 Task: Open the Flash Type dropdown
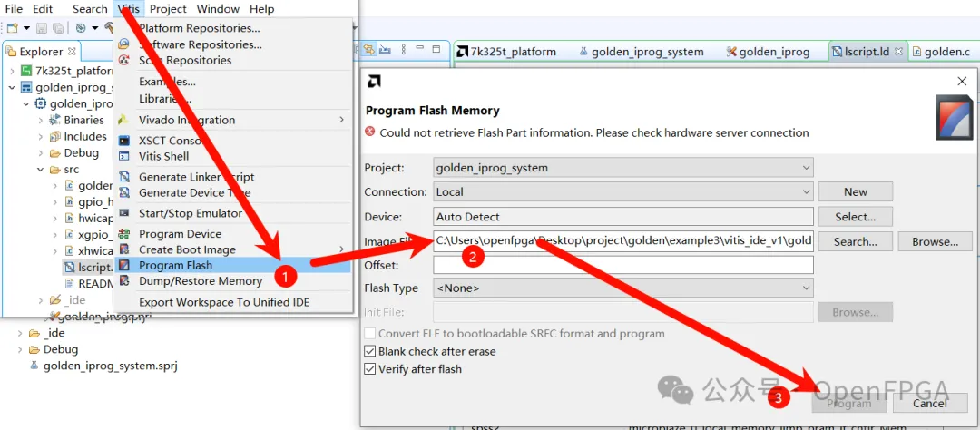(623, 288)
